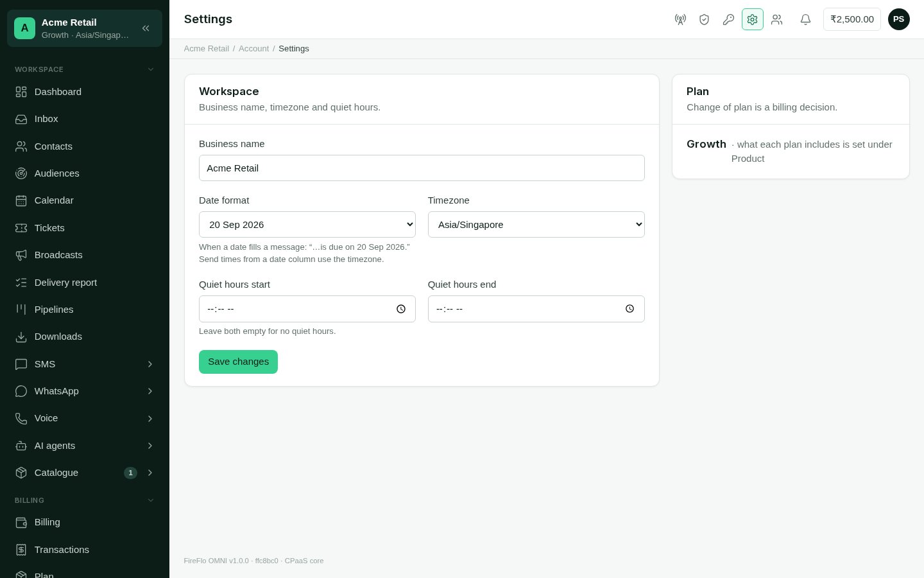The height and width of the screenshot is (578, 924).
Task: Expand the SMS submenu chevron
Action: [150, 364]
